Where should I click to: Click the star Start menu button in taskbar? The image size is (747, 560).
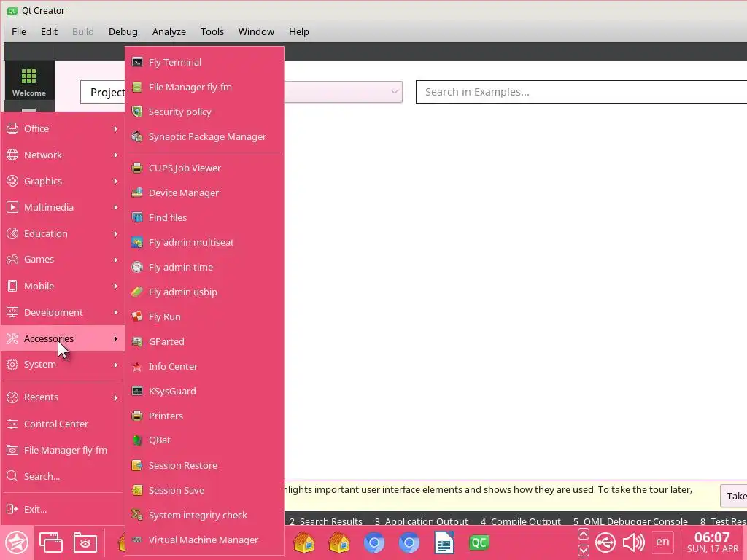[17, 542]
